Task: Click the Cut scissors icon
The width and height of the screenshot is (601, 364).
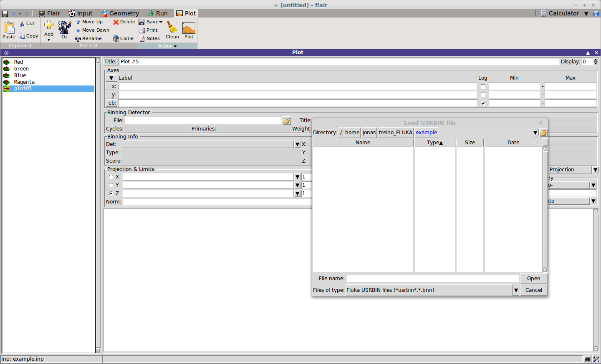Action: [x=22, y=24]
